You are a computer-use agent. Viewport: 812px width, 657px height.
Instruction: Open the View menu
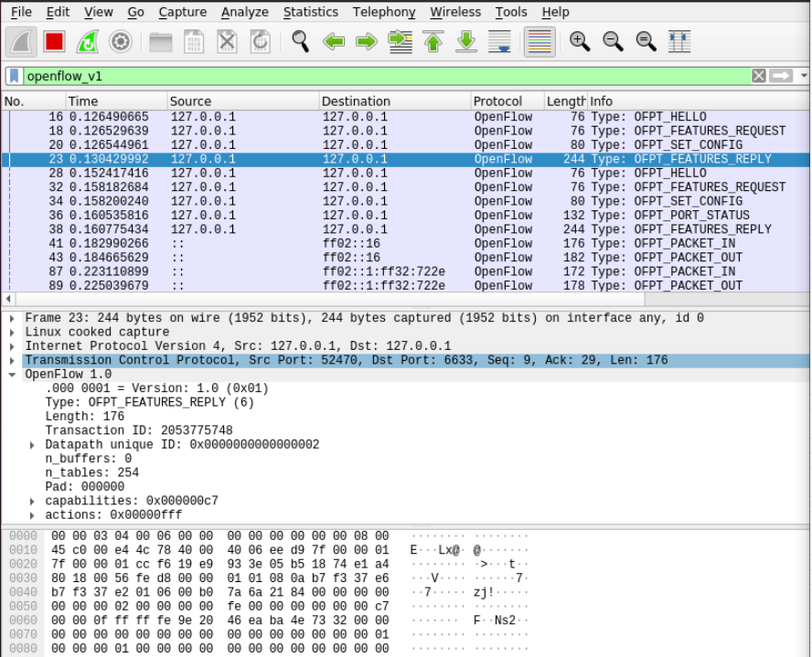click(x=99, y=12)
